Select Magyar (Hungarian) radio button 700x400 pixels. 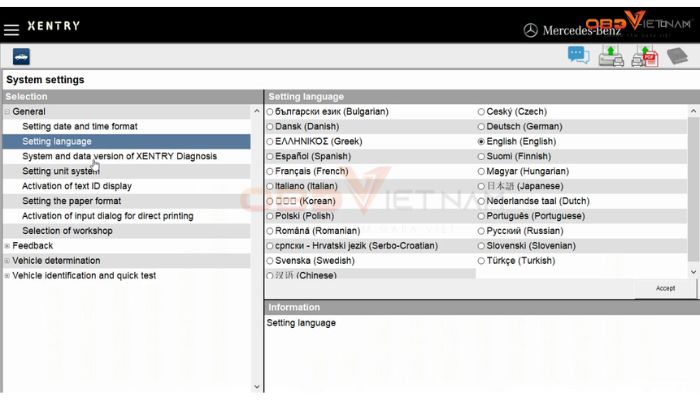[481, 171]
